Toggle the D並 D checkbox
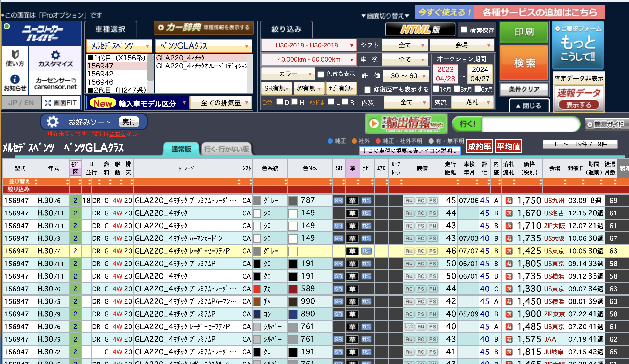Viewport: 629px width, 364px height. click(x=279, y=102)
